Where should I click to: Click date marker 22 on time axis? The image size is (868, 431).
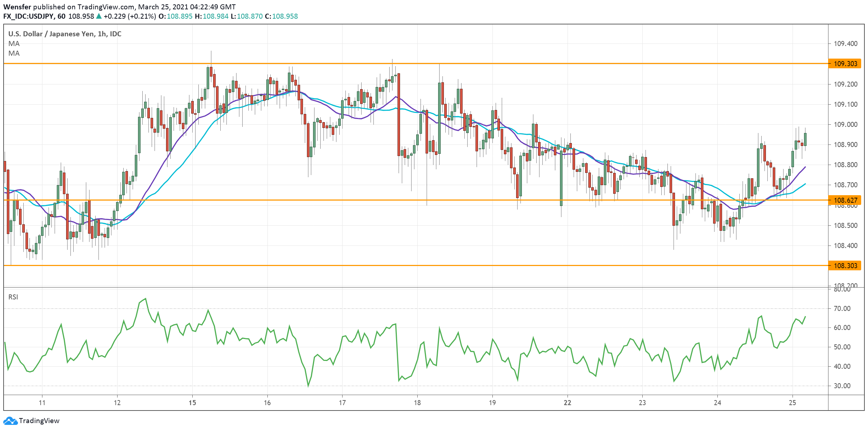pos(567,403)
